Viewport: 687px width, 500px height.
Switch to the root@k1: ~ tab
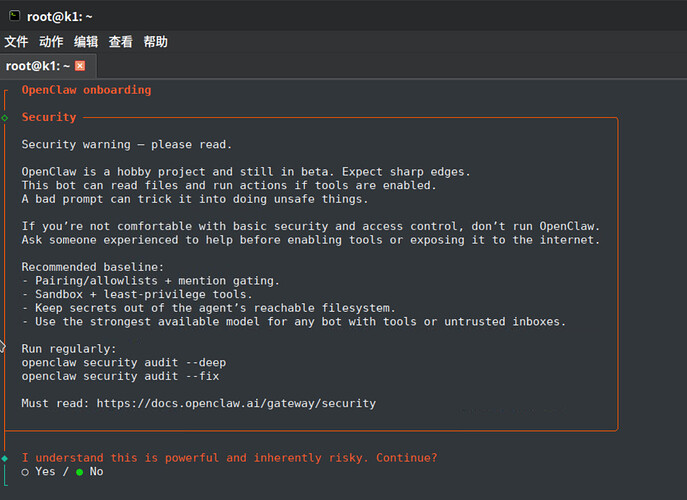pos(38,66)
